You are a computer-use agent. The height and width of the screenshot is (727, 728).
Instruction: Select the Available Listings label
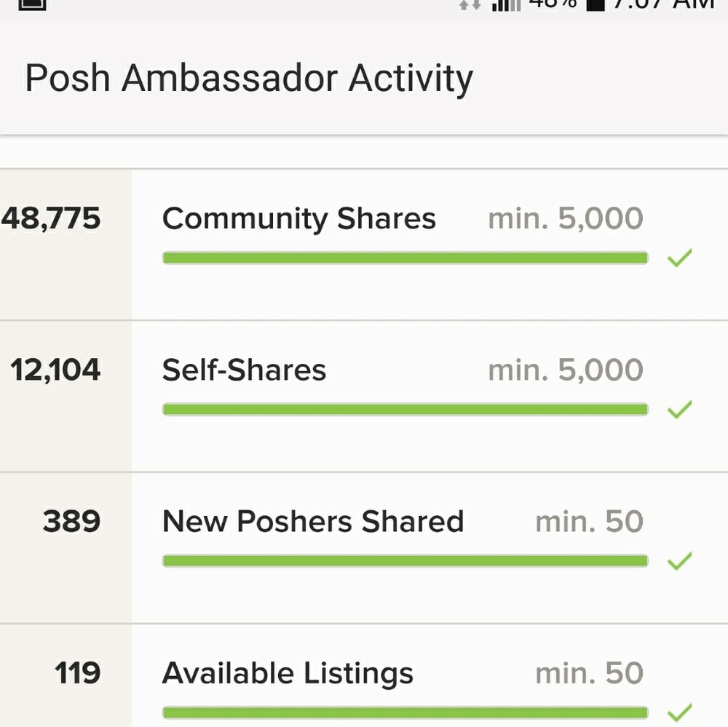coord(288,673)
